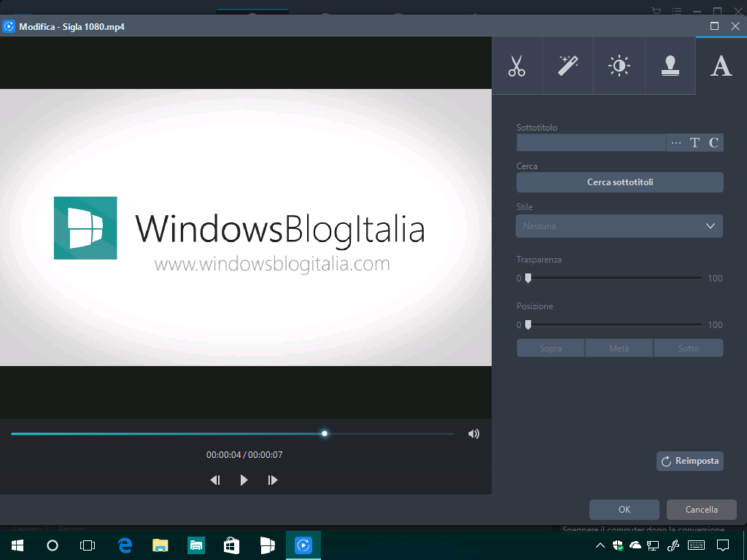This screenshot has width=747, height=560.
Task: Open the magic wand effects tab
Action: (568, 66)
